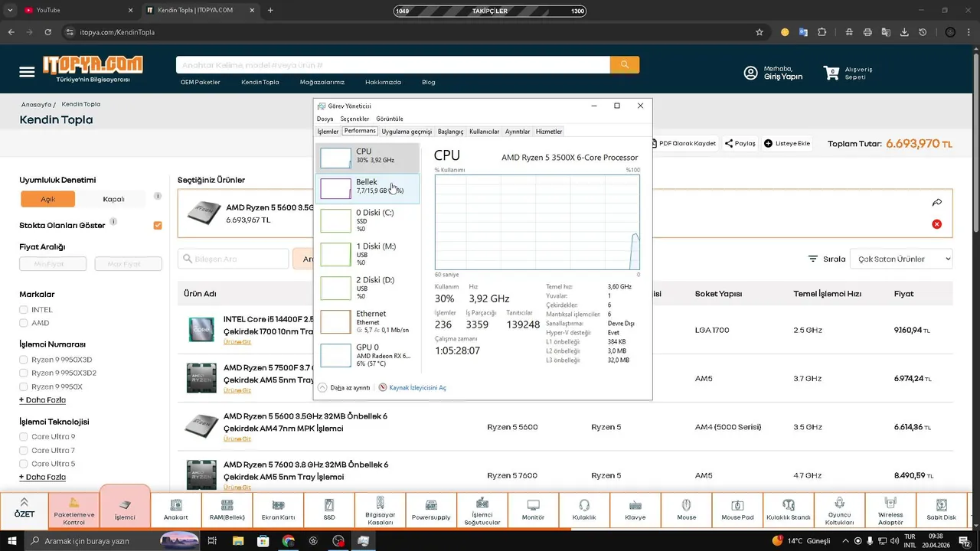Expand Daha Fazla under İşlemci Teknolojisi
The image size is (980, 551).
[42, 477]
